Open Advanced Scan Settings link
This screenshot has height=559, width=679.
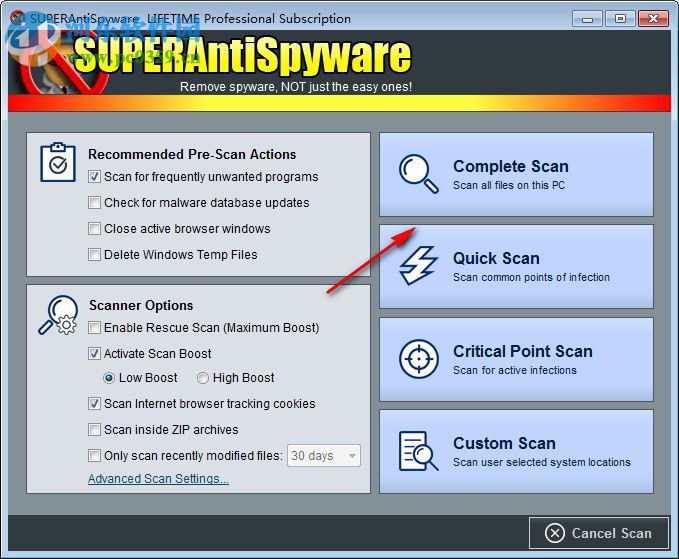pos(158,478)
